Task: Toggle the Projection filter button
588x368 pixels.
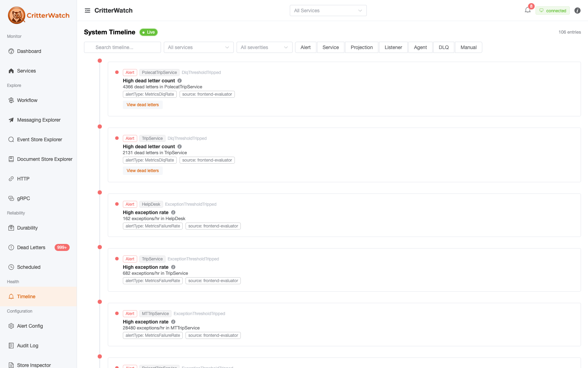Action: (362, 47)
